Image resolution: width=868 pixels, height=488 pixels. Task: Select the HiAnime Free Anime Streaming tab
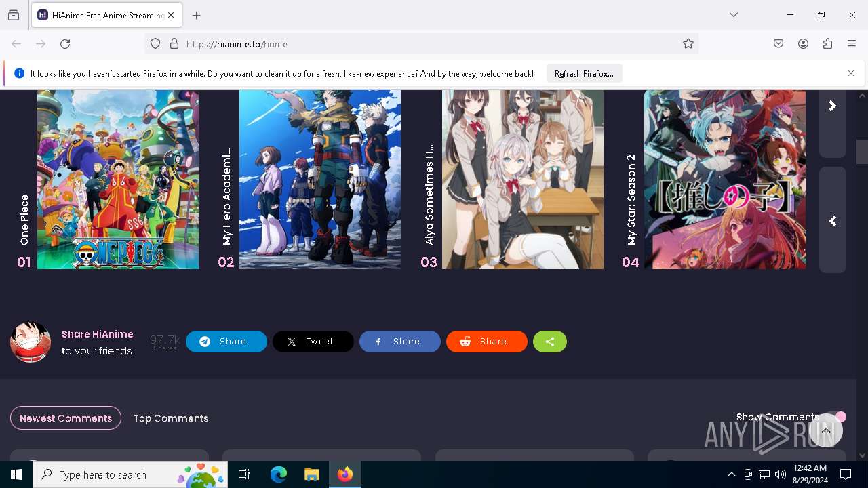(106, 15)
